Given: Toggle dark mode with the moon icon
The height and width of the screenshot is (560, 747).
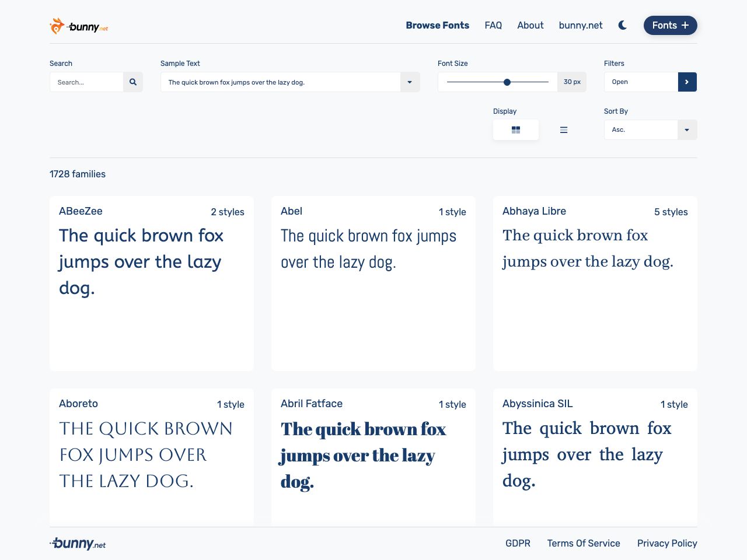Looking at the screenshot, I should [622, 25].
